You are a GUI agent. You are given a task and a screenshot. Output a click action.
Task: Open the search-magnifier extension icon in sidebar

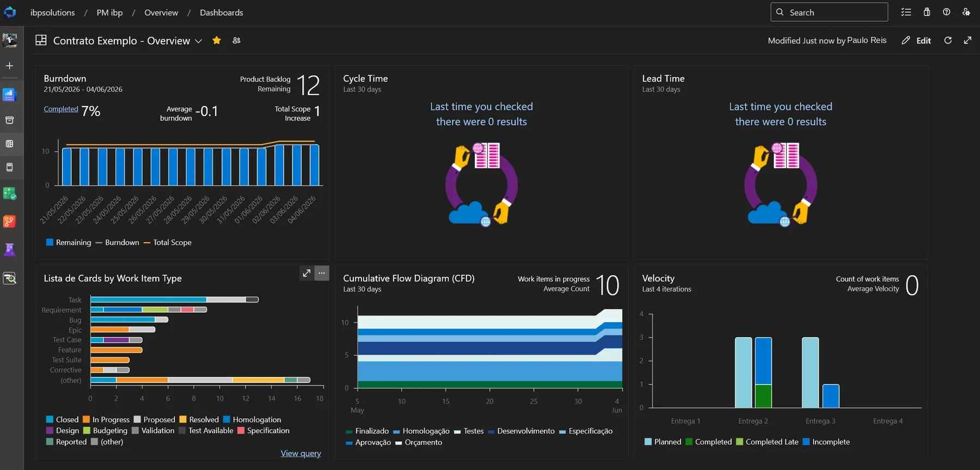click(x=10, y=279)
